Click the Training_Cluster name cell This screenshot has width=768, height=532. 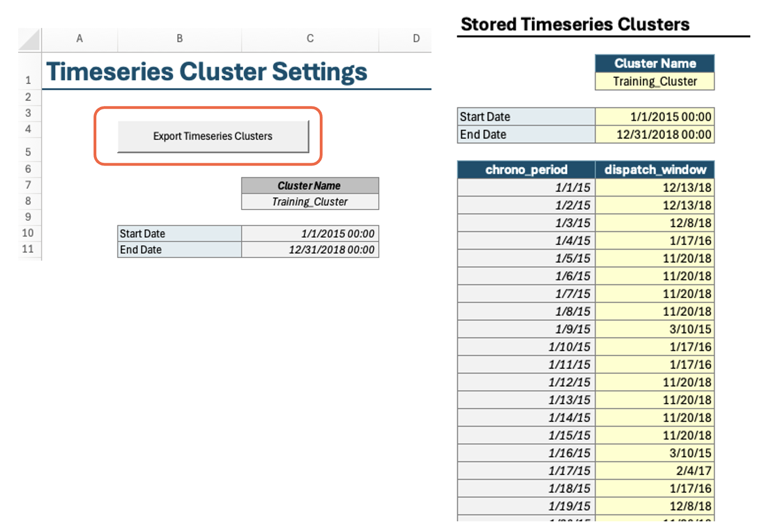pyautogui.click(x=310, y=201)
